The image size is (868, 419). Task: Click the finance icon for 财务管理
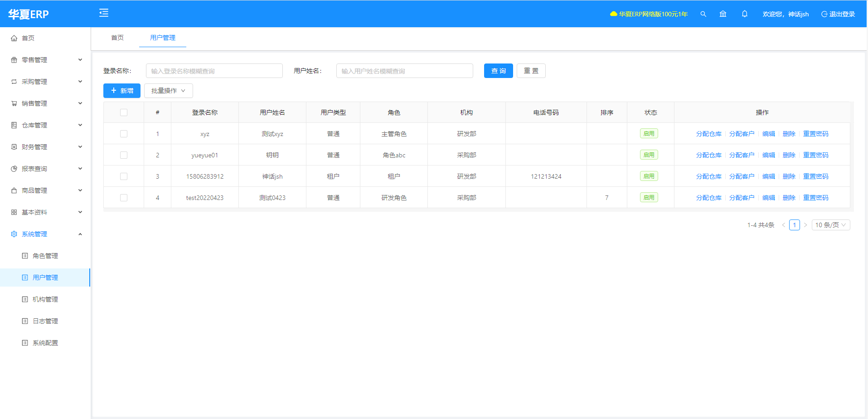click(x=14, y=147)
